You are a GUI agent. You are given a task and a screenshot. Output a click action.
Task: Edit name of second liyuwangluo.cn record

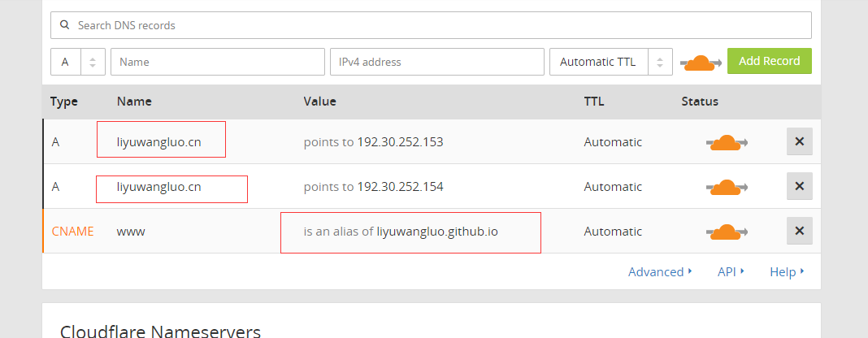click(158, 187)
